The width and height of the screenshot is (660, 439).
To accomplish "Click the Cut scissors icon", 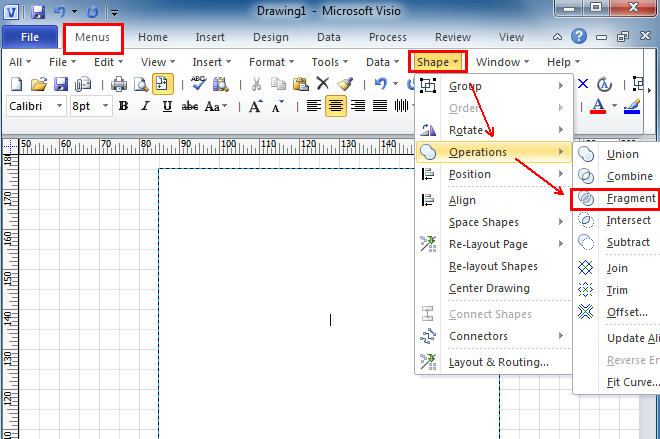I will coord(256,84).
